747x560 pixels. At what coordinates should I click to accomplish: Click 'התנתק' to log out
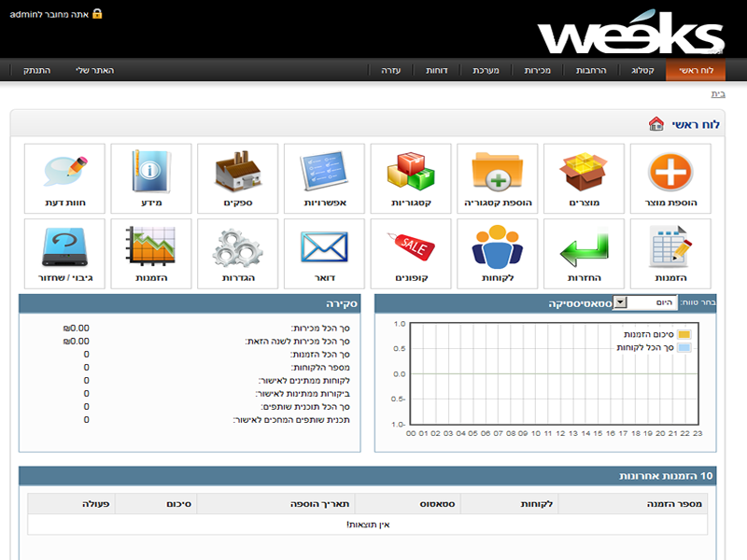(x=36, y=71)
